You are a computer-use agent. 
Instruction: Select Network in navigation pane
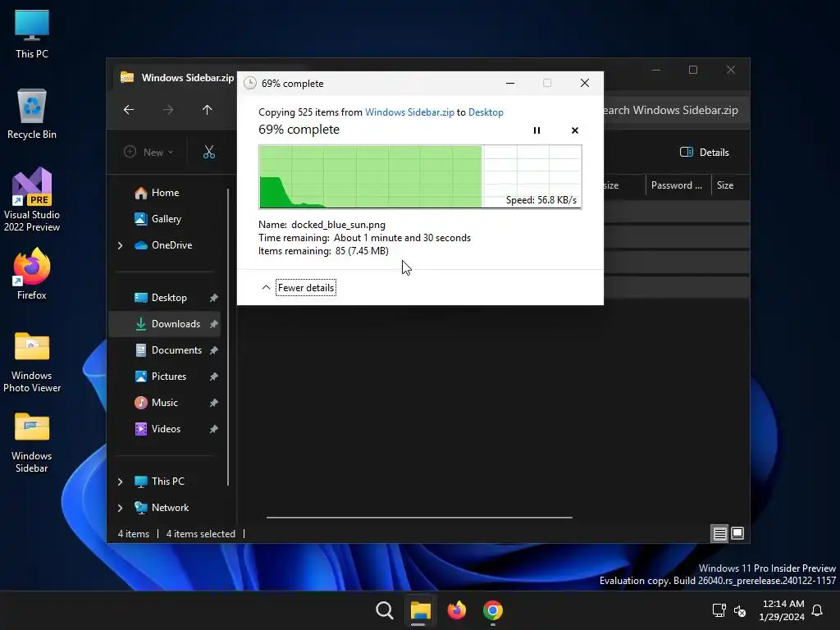[170, 508]
